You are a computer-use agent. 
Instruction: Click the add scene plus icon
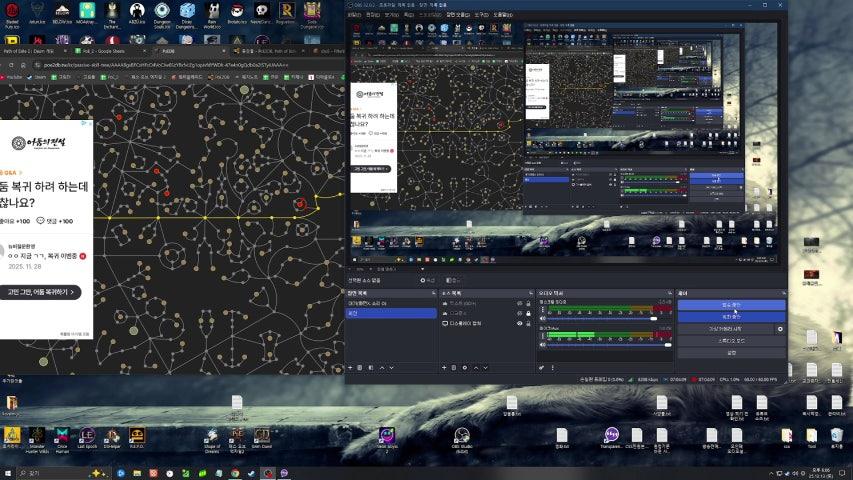coord(351,368)
